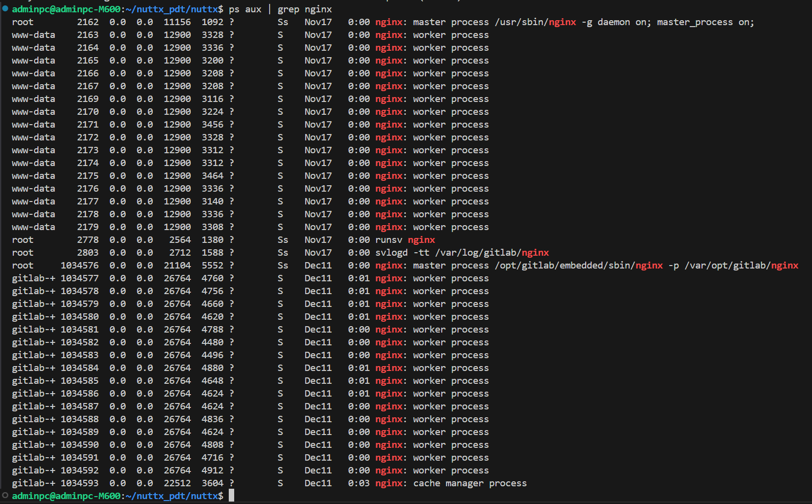Click RSS value 3604
This screenshot has width=812, height=504.
coord(212,483)
